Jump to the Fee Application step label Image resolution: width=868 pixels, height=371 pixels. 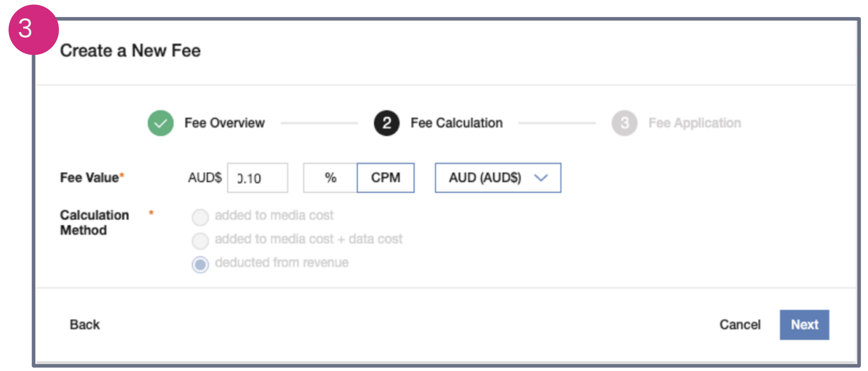click(x=694, y=123)
